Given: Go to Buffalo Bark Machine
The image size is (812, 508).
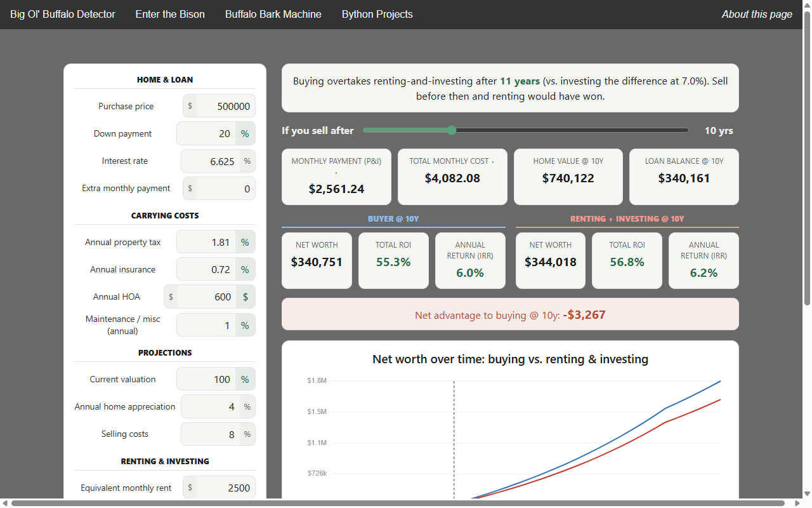Looking at the screenshot, I should point(273,14).
